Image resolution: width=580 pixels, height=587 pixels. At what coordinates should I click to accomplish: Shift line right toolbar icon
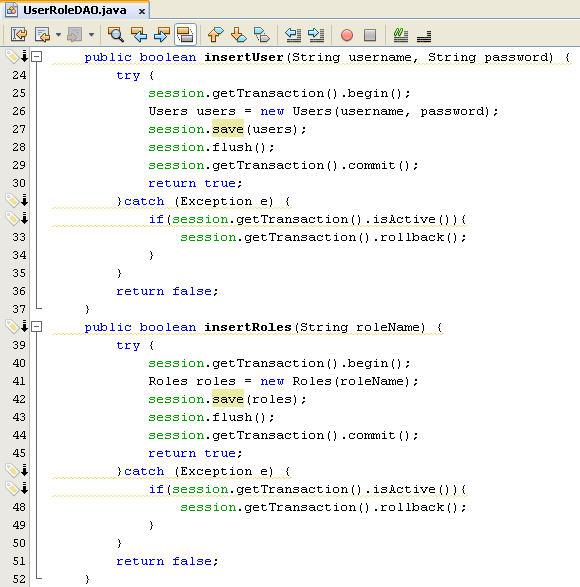coord(316,35)
